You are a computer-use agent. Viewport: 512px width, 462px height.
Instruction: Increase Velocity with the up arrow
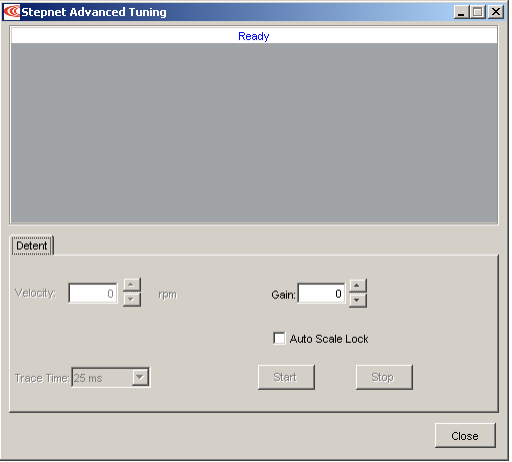[x=132, y=285]
